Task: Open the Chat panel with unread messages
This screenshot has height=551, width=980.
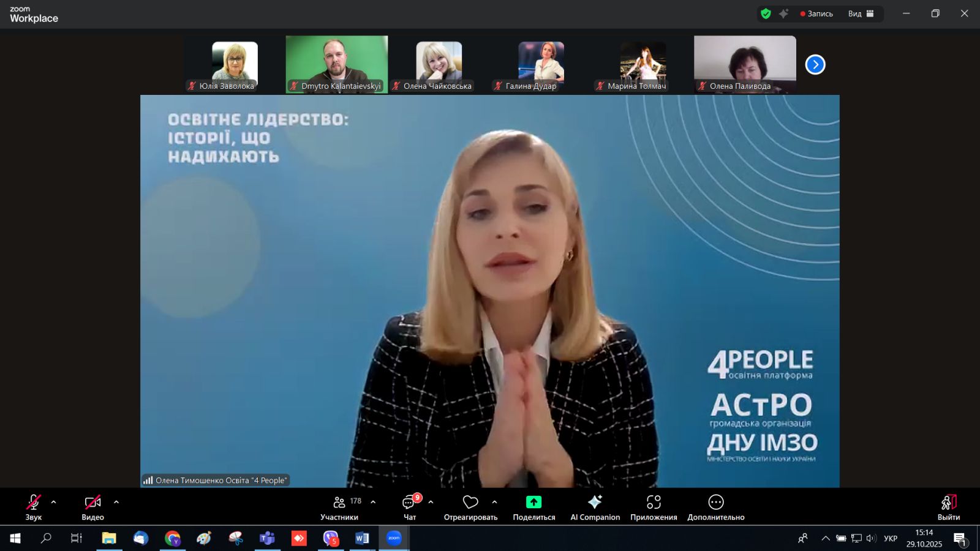Action: (409, 503)
